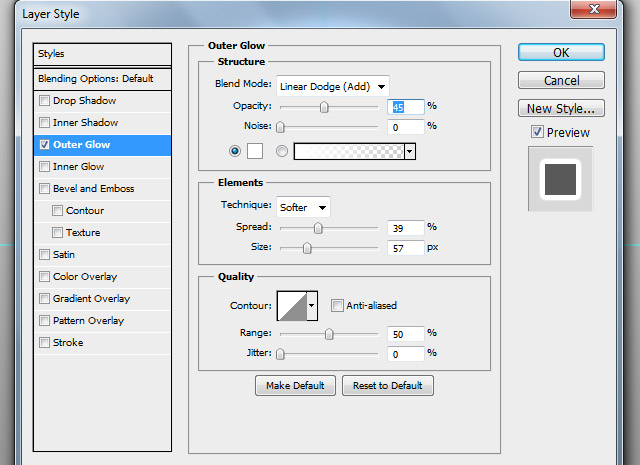The height and width of the screenshot is (465, 640).
Task: Select the Styles list header
Action: pos(102,54)
